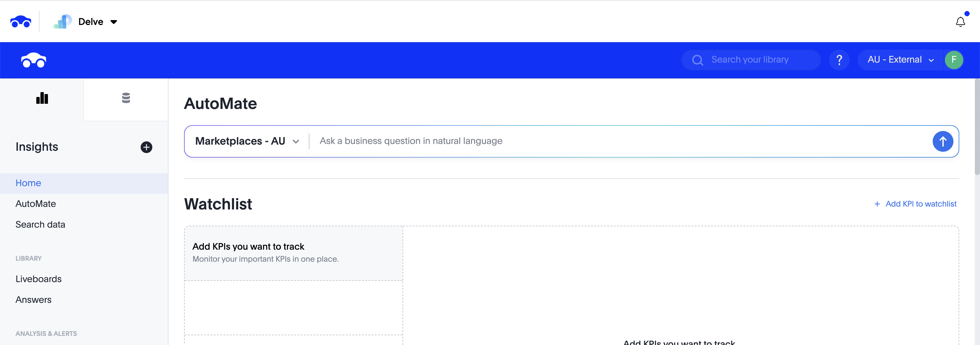980x345 pixels.
Task: Click Add KPI to watchlist link
Action: click(915, 204)
